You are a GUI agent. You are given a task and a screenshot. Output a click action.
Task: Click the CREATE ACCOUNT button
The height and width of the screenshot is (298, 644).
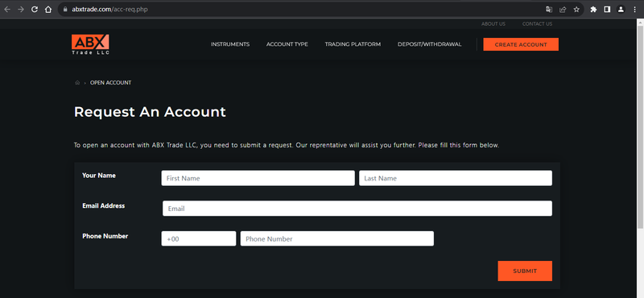521,44
